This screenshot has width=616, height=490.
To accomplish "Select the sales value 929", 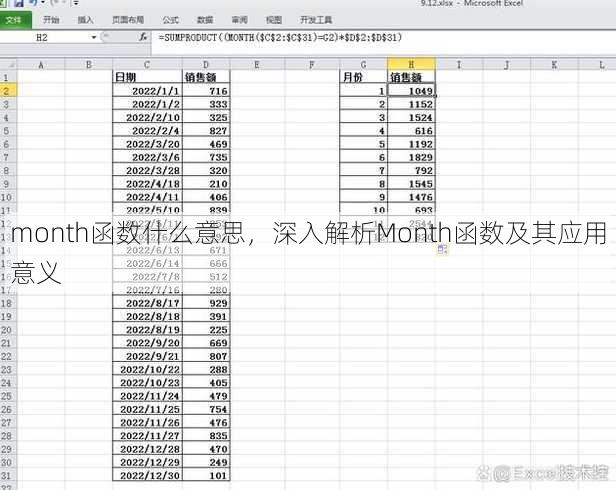I will tap(206, 303).
